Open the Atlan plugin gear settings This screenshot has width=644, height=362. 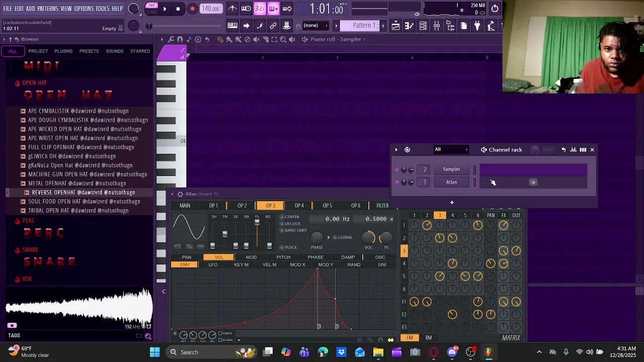point(180,194)
